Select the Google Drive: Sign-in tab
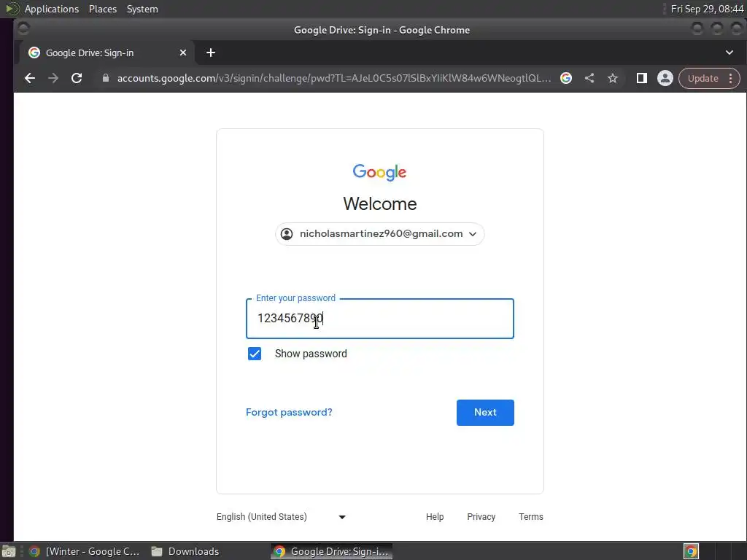This screenshot has width=747, height=560. tap(107, 52)
